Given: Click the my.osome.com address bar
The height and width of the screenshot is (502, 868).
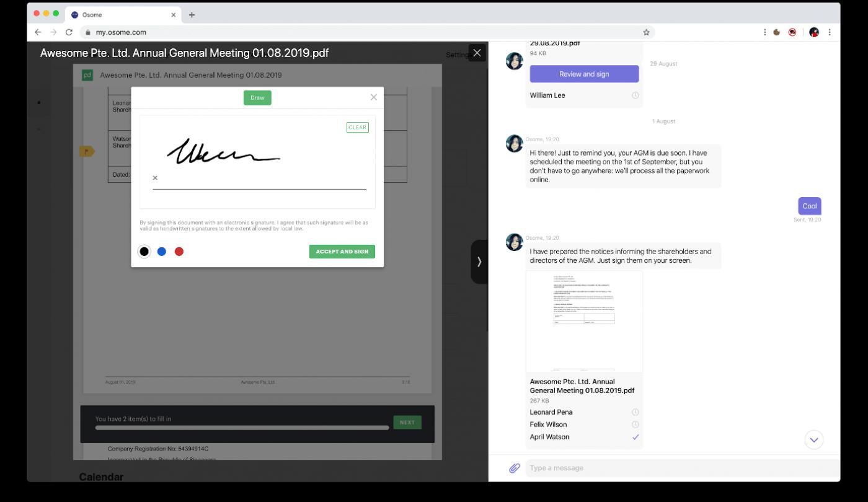Looking at the screenshot, I should click(x=366, y=32).
